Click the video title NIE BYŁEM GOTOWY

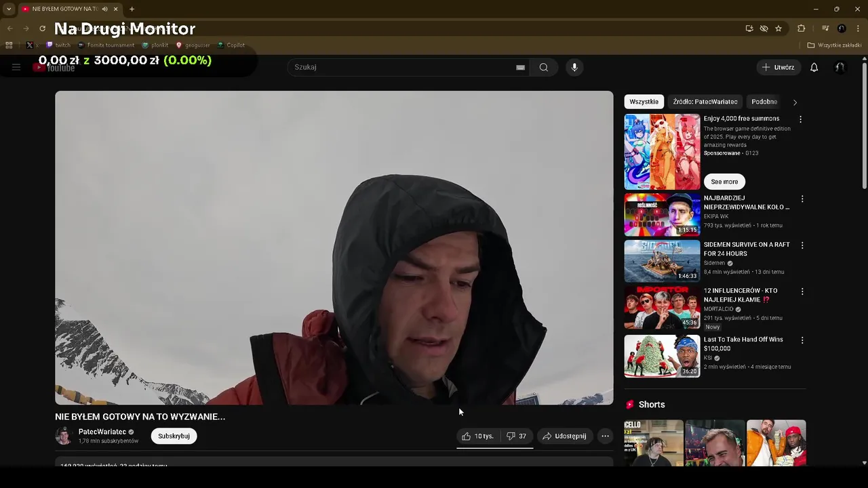coord(140,417)
